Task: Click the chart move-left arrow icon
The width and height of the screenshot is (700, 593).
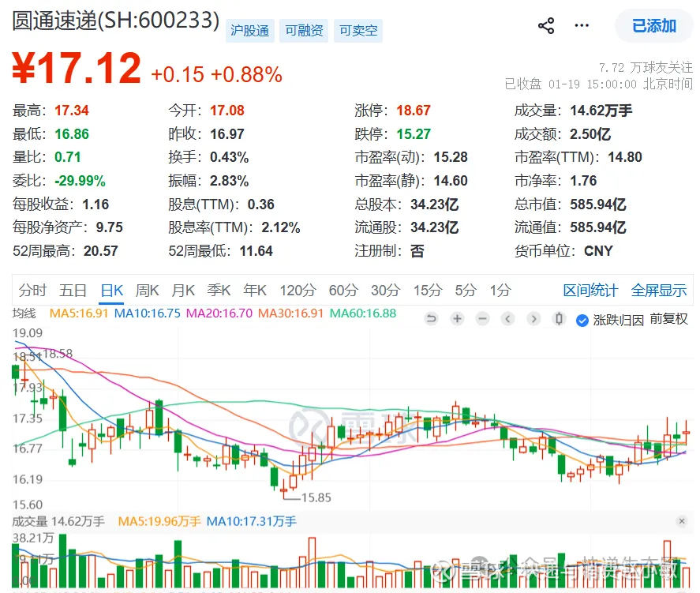Action: click(x=507, y=319)
